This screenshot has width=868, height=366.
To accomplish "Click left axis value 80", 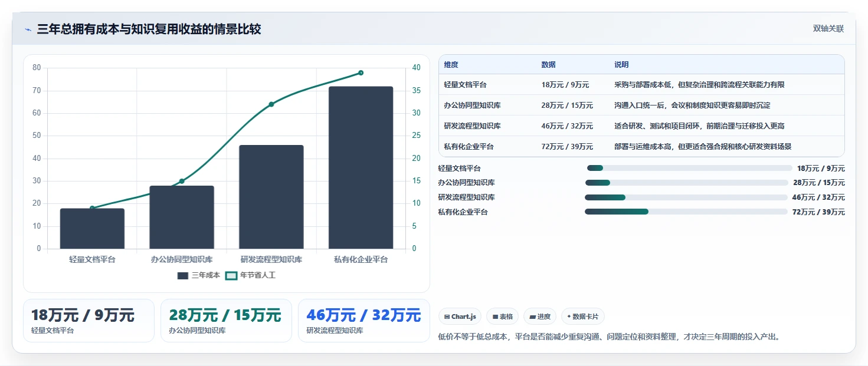I will [37, 68].
